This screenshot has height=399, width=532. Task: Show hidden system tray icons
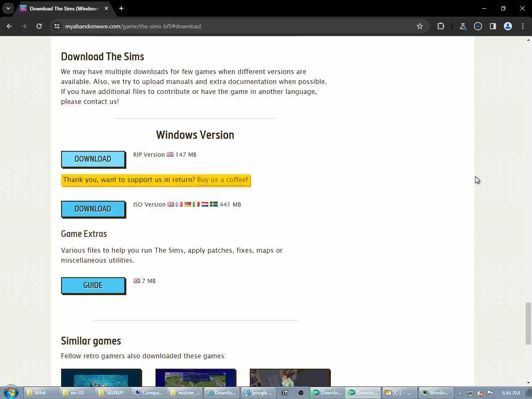click(x=460, y=393)
